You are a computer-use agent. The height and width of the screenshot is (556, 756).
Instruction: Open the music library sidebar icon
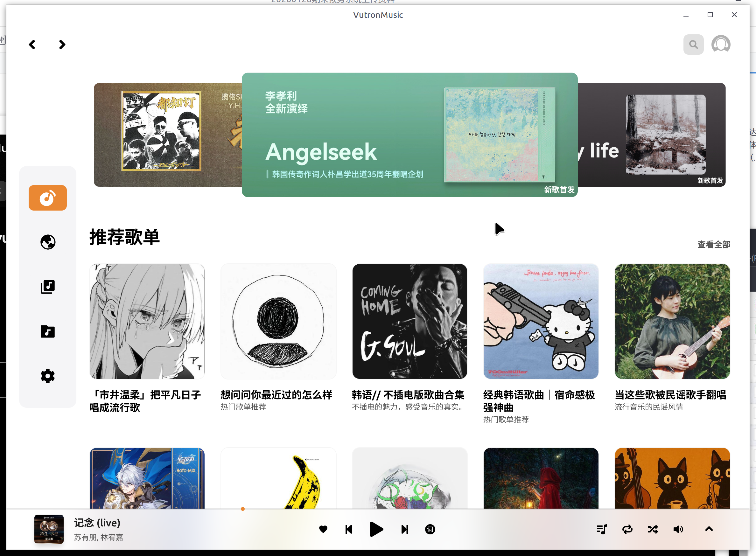point(47,287)
